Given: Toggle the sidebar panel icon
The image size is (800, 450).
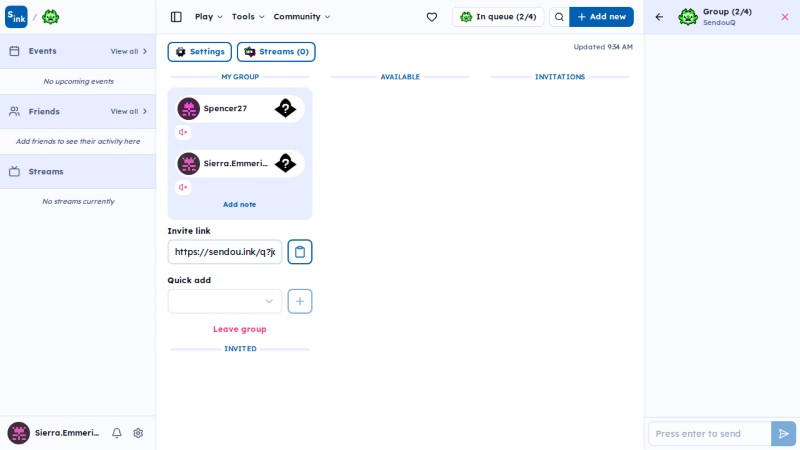Looking at the screenshot, I should coord(176,17).
